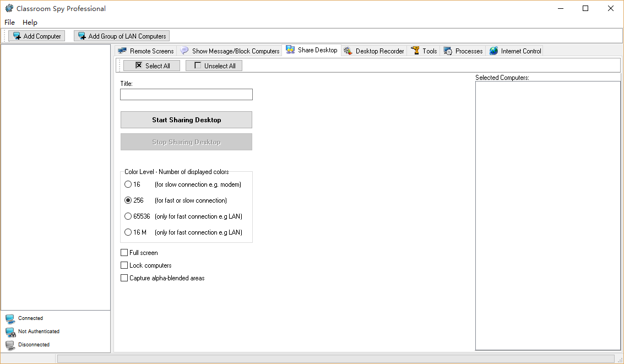
Task: Switch to Show Message/Block Computers tab
Action: 230,51
